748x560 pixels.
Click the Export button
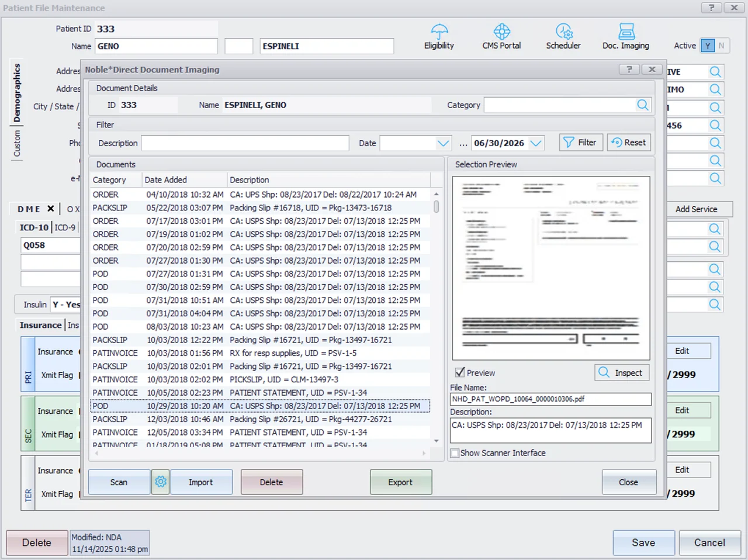click(x=401, y=482)
